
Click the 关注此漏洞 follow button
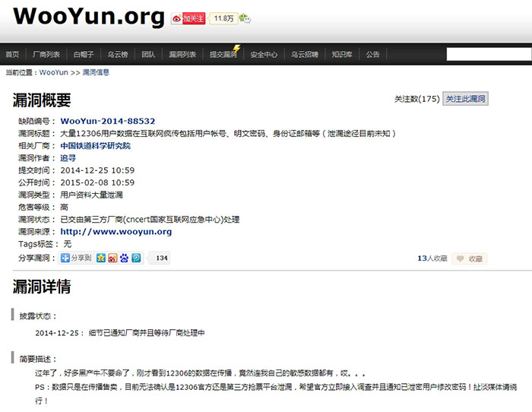[x=465, y=99]
